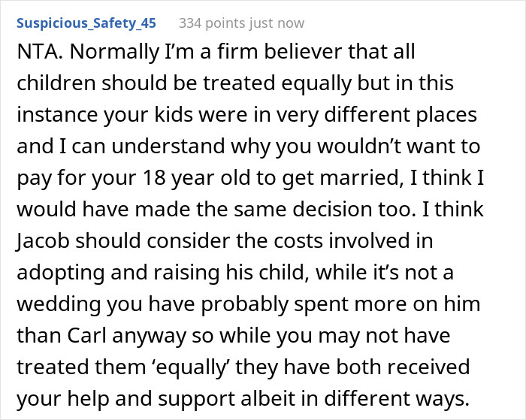Click "NTA." at the comment start
The height and width of the screenshot is (420, 526).
(x=35, y=54)
